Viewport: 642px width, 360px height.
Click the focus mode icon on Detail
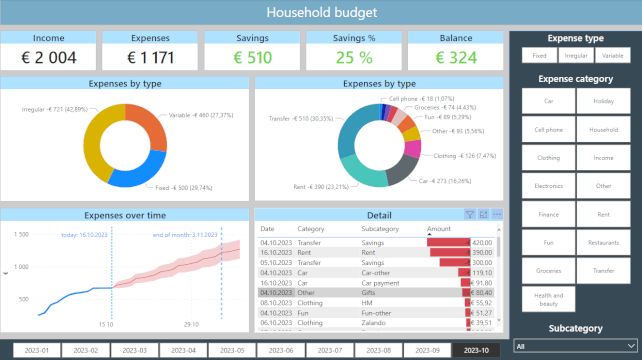coord(484,215)
